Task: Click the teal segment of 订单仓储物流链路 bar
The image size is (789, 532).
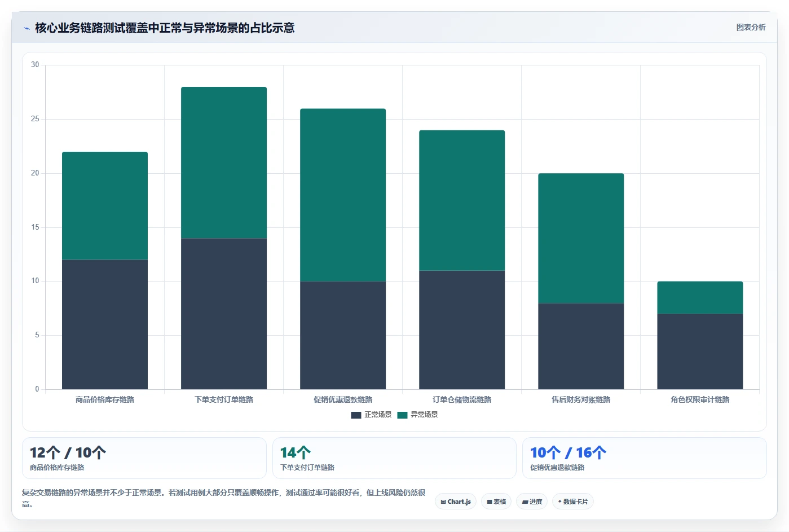Action: tap(462, 200)
